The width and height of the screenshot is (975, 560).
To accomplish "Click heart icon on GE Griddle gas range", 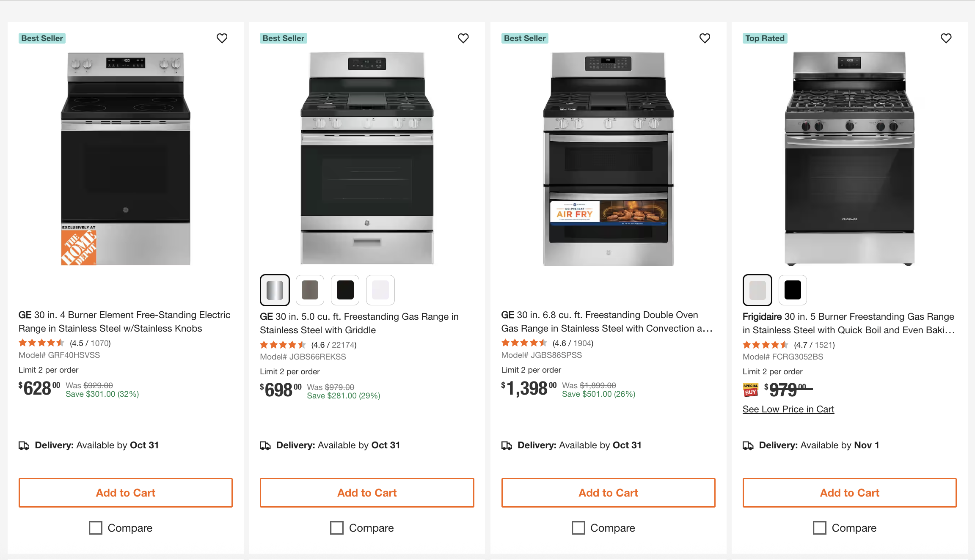I will [463, 38].
